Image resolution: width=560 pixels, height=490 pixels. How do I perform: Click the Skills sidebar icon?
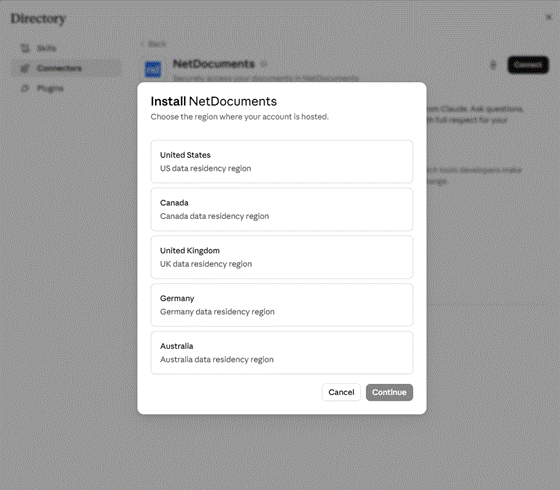pyautogui.click(x=25, y=48)
